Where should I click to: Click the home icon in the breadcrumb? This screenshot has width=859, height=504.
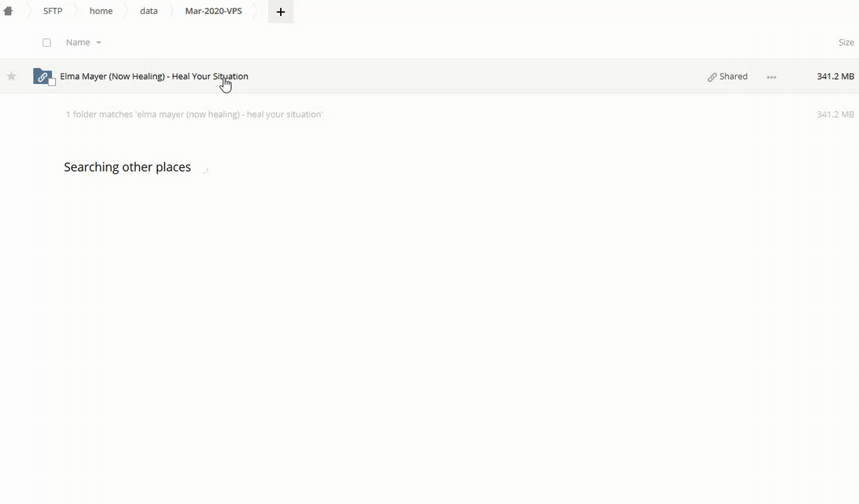[8, 11]
